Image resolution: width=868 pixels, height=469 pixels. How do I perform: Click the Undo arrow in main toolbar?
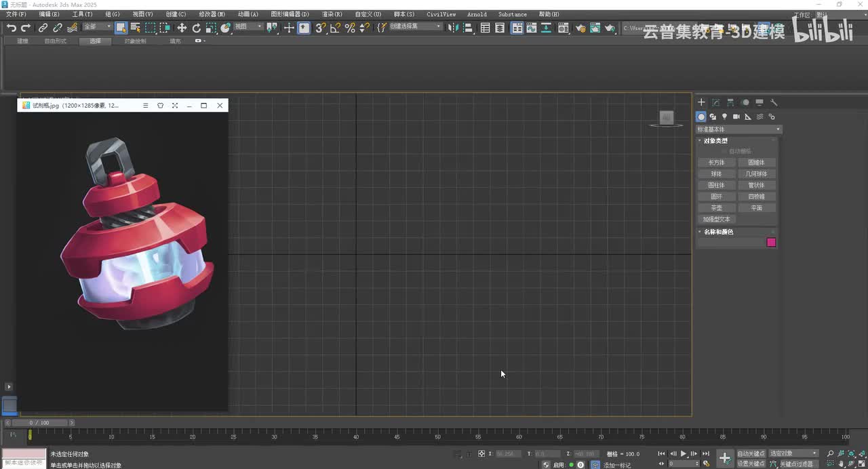click(12, 28)
